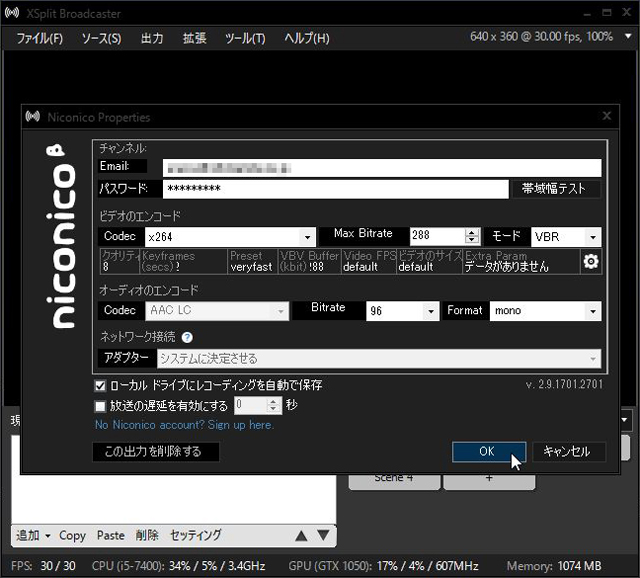This screenshot has width=640, height=578.
Task: Click 削除 in the sources toolbar
Action: click(x=147, y=535)
